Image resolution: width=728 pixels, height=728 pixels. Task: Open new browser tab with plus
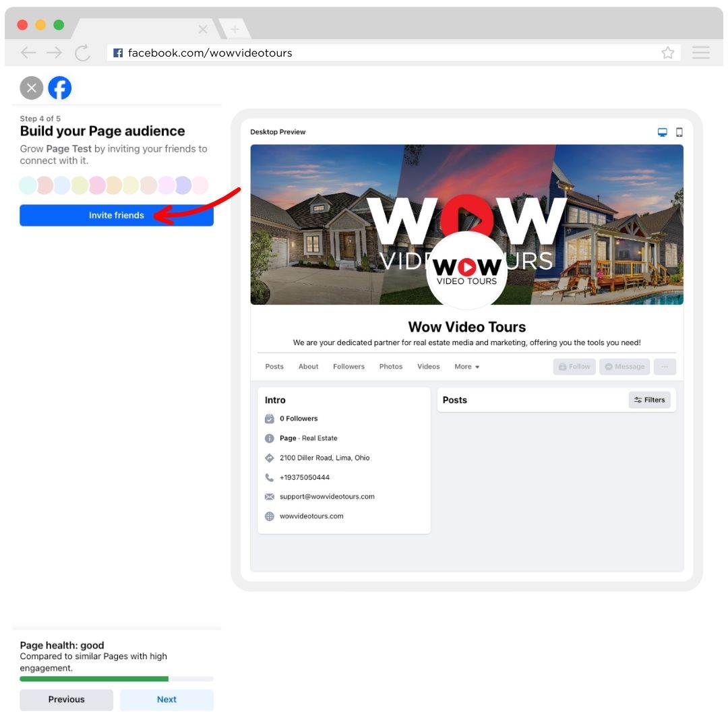(x=235, y=30)
